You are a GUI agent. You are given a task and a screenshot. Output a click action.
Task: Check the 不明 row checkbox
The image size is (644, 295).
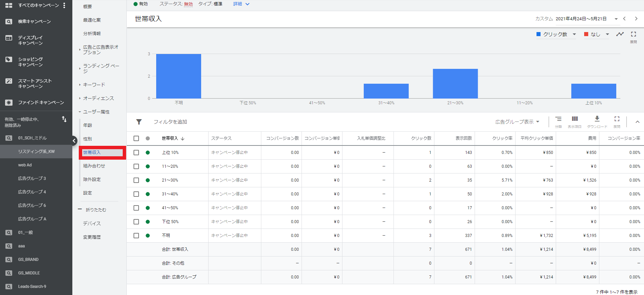136,236
